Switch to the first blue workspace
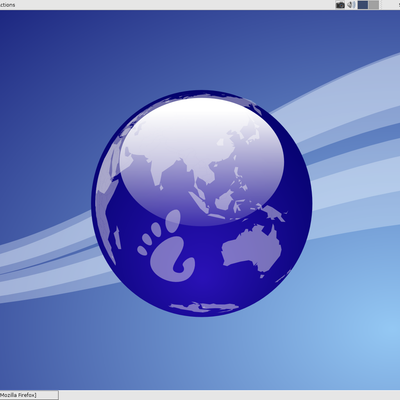 coord(363,5)
